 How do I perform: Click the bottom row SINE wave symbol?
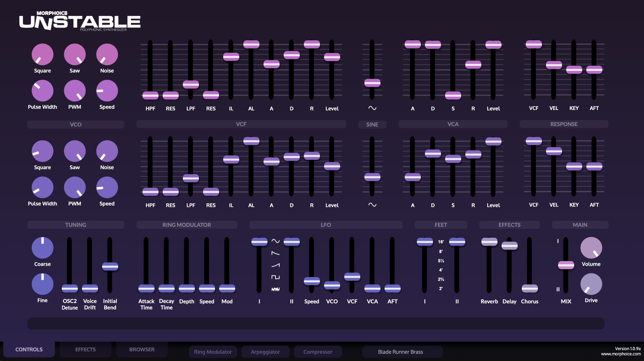372,205
